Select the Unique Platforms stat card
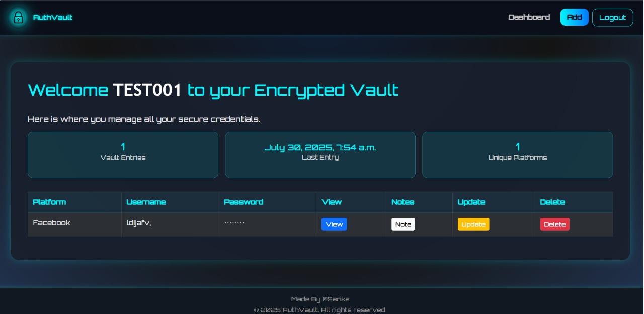The image size is (644, 314). click(517, 155)
